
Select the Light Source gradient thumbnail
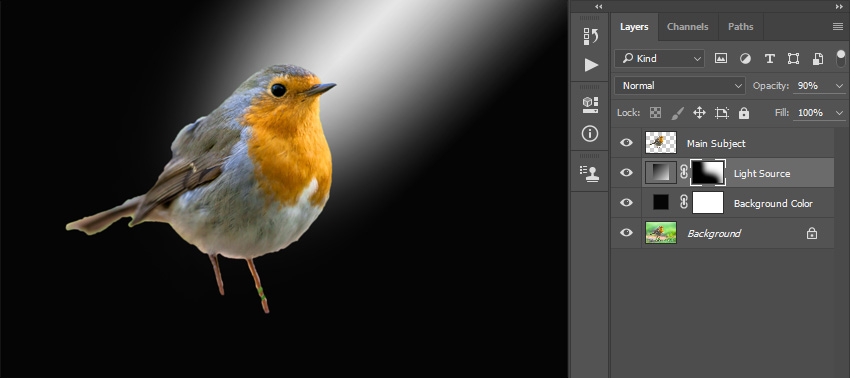coord(661,172)
